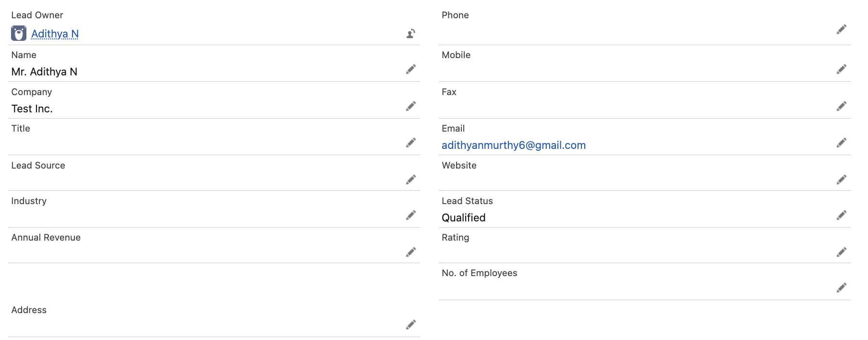The height and width of the screenshot is (340, 868).
Task: Edit Website field pencil icon
Action: pyautogui.click(x=842, y=180)
